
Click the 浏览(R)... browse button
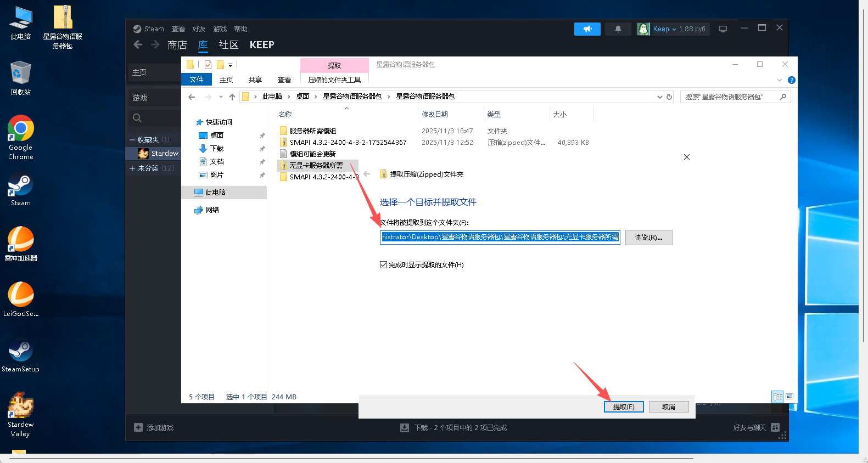pos(648,238)
